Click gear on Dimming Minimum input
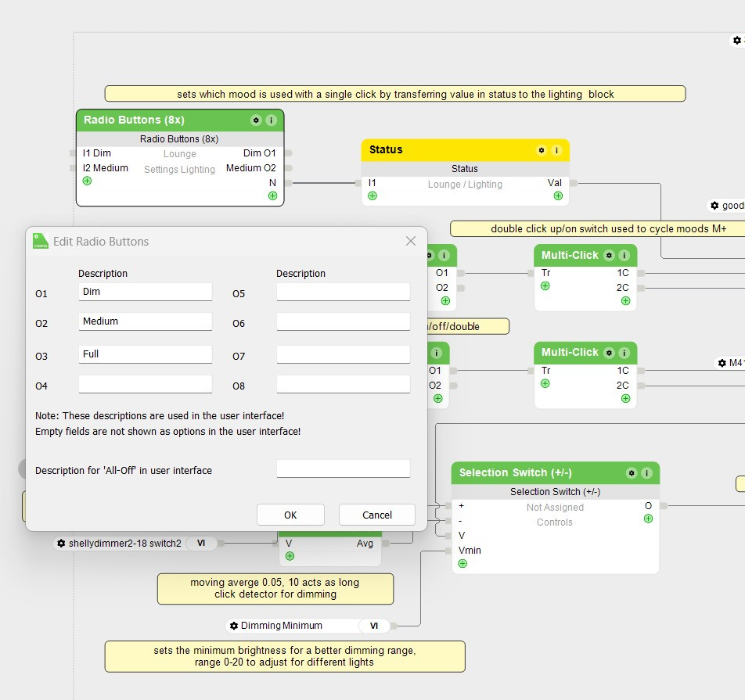745x700 pixels. coord(234,626)
